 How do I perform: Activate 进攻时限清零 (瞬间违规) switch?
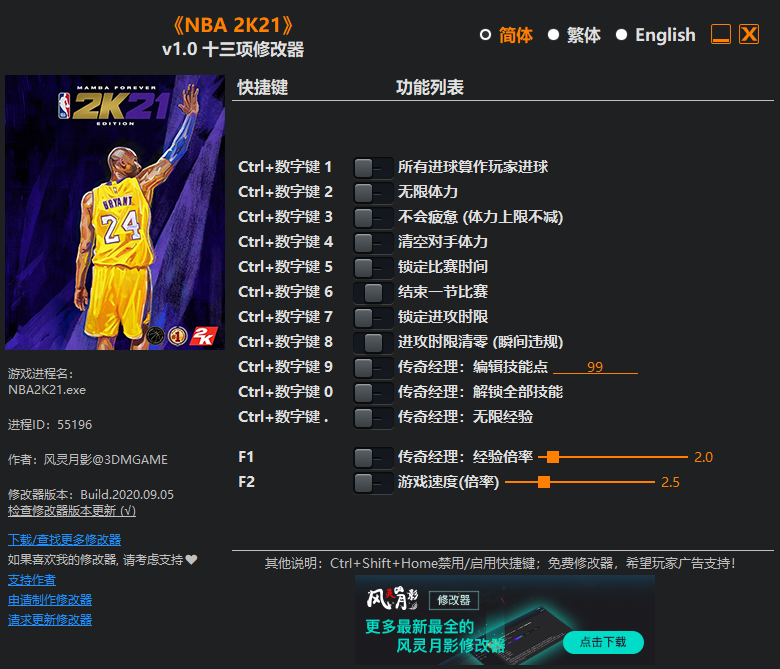pos(373,343)
